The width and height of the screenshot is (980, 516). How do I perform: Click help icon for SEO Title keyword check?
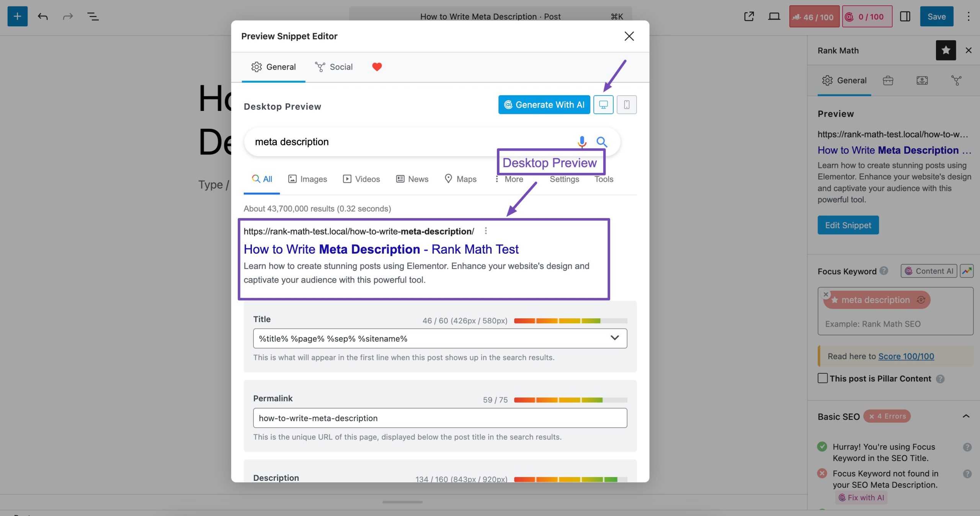coord(967,447)
